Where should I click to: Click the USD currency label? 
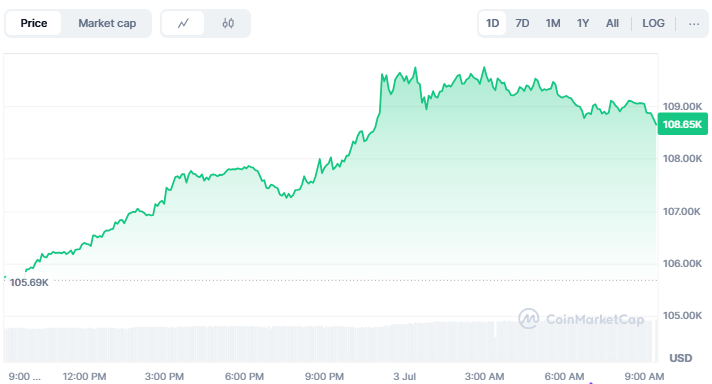tap(681, 358)
